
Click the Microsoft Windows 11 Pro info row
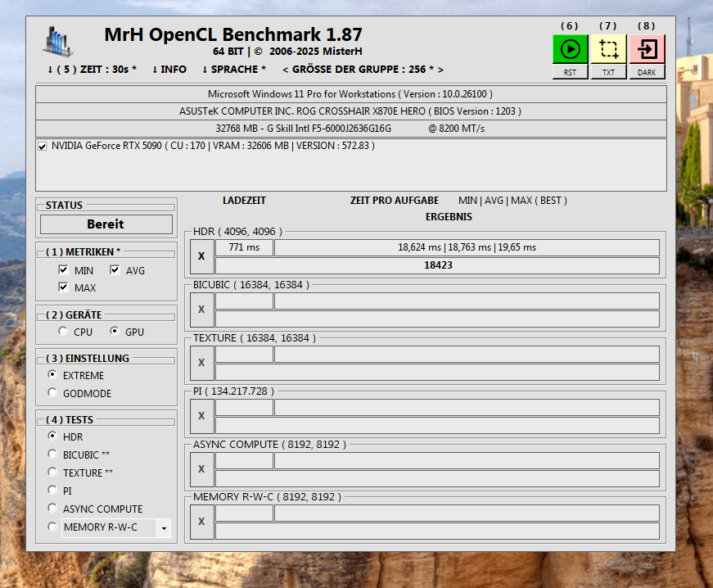point(350,94)
